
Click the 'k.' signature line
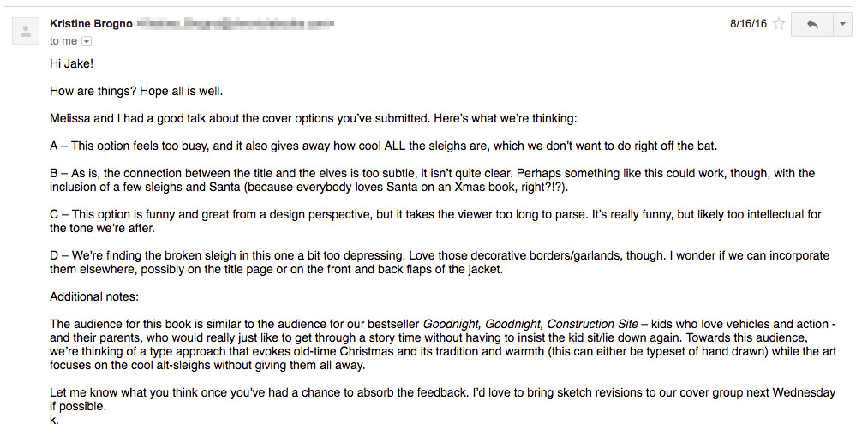[x=54, y=420]
